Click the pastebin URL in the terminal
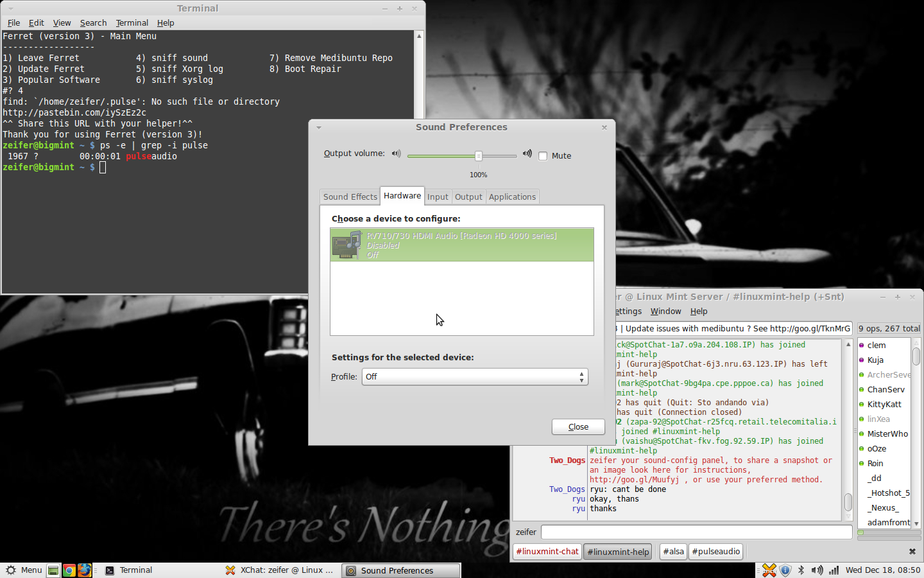 [x=74, y=112]
